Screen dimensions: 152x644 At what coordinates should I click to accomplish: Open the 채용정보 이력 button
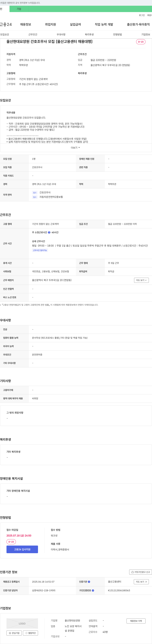pos(136,621)
